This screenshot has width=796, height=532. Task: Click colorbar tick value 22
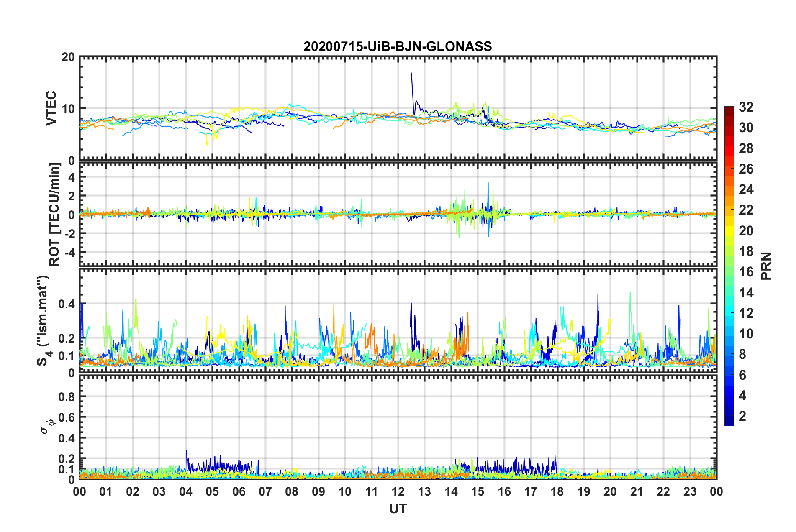746,210
